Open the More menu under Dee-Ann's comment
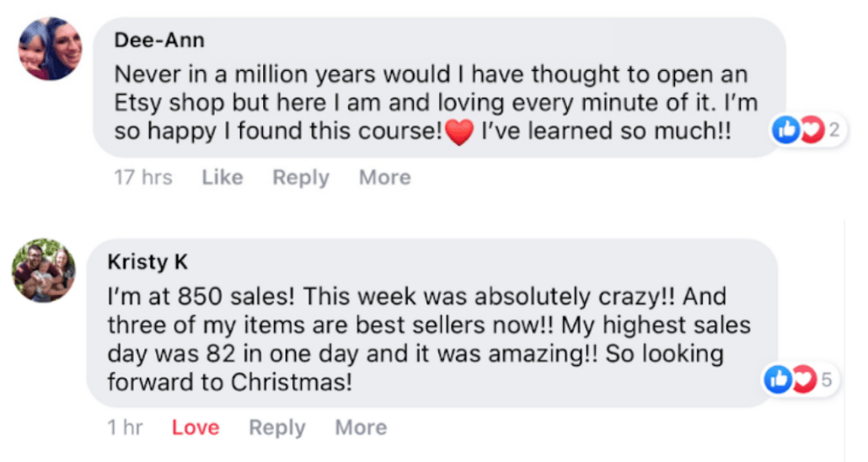The width and height of the screenshot is (868, 462). [x=384, y=178]
